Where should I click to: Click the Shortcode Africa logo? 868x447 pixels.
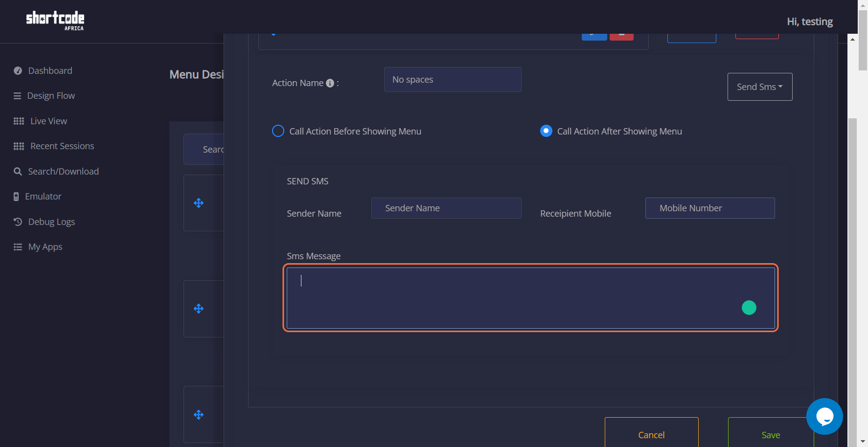coord(55,21)
